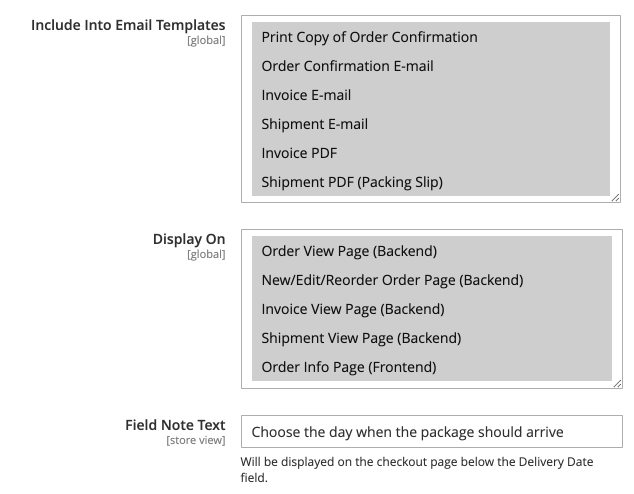The width and height of the screenshot is (634, 494).
Task: Select Order Confirmation E-mail option
Action: [x=347, y=66]
